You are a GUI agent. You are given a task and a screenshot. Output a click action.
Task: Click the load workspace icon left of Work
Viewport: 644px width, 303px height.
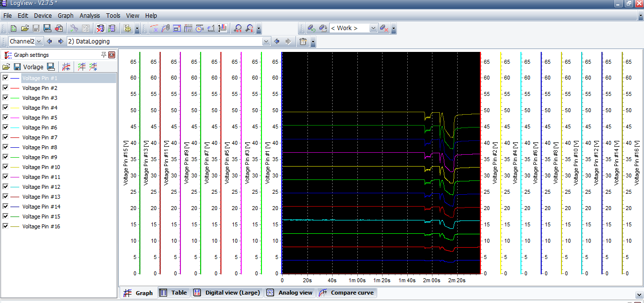coord(311,28)
